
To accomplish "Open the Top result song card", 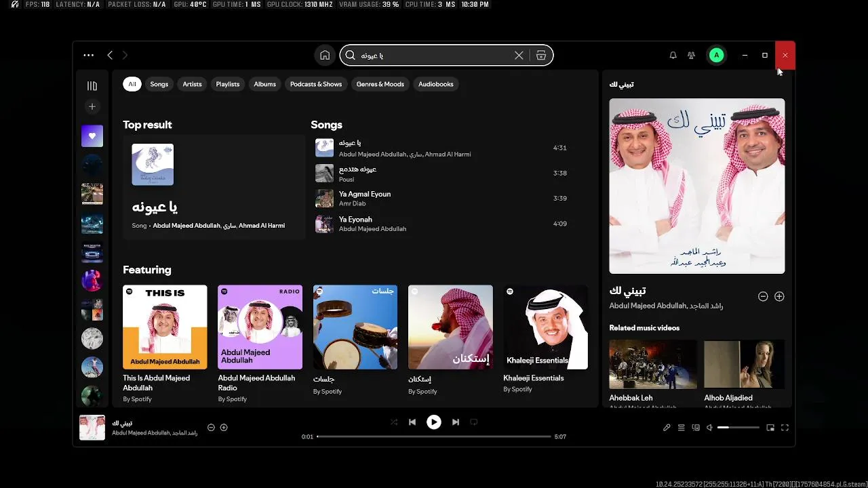I will (214, 186).
